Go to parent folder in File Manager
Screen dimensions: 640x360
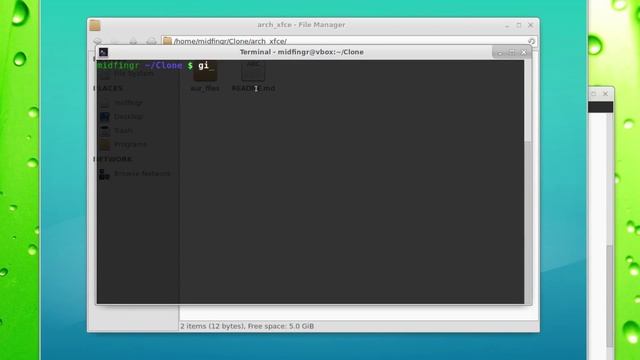(x=133, y=41)
